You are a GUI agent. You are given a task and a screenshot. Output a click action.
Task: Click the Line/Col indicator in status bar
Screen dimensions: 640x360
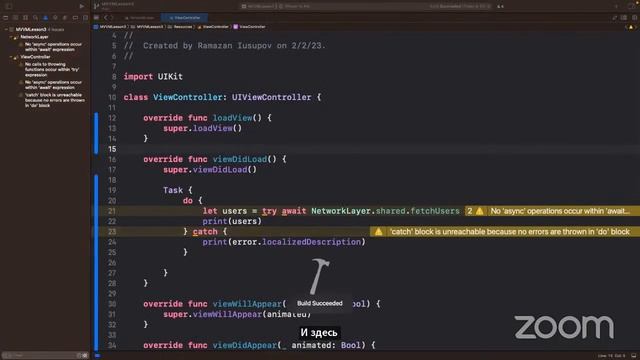(611, 356)
